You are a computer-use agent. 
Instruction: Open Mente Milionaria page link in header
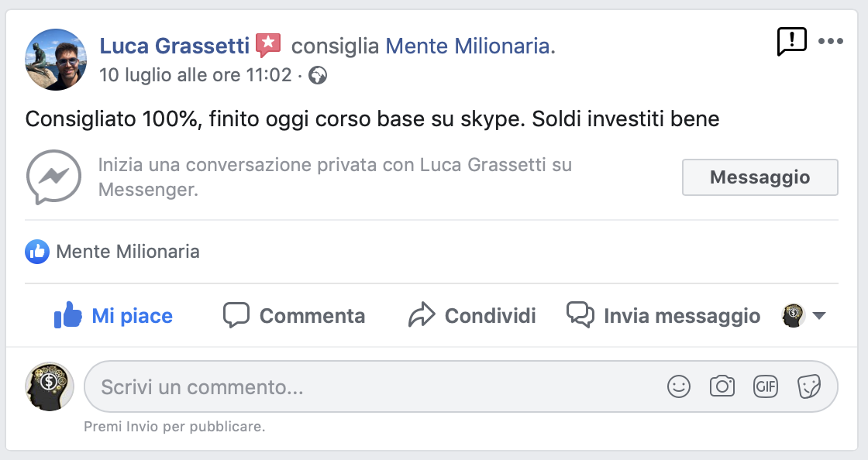coord(467,46)
